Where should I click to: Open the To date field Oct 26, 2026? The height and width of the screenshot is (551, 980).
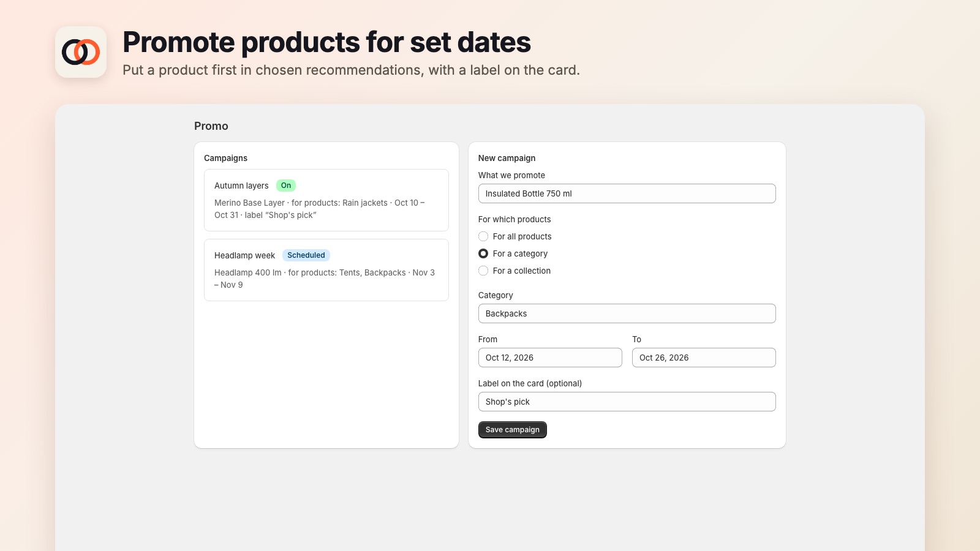(704, 358)
